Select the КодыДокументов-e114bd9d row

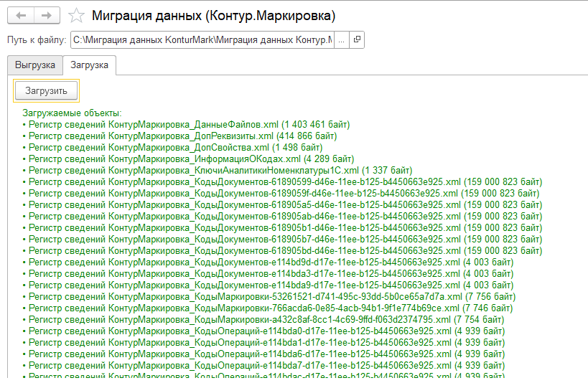268,263
